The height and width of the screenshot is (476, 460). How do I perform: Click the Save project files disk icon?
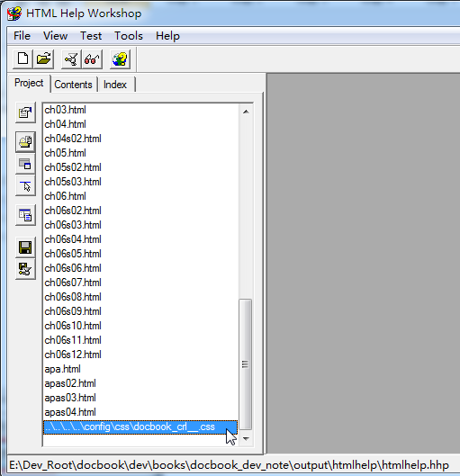coord(25,247)
